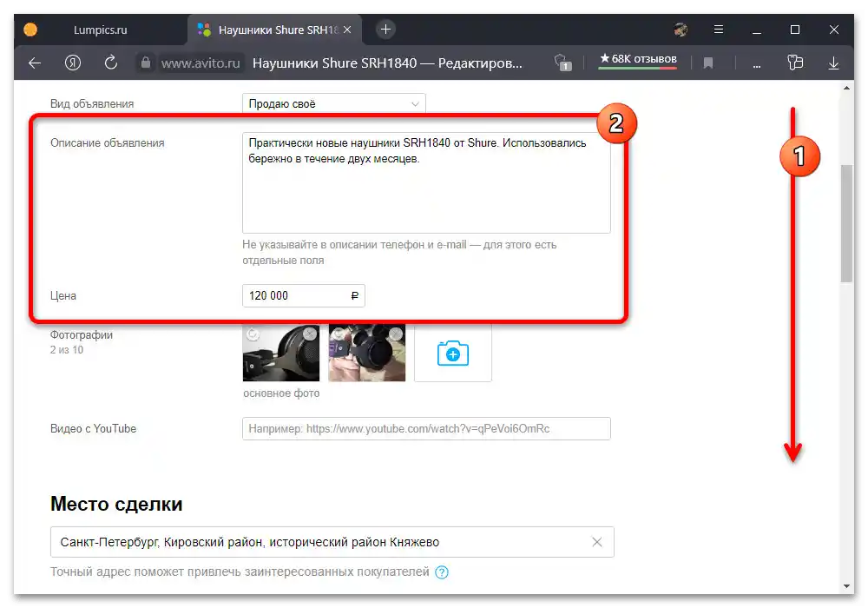Bookmark this page with the bookmark icon
This screenshot has height=608, width=868.
tap(708, 63)
